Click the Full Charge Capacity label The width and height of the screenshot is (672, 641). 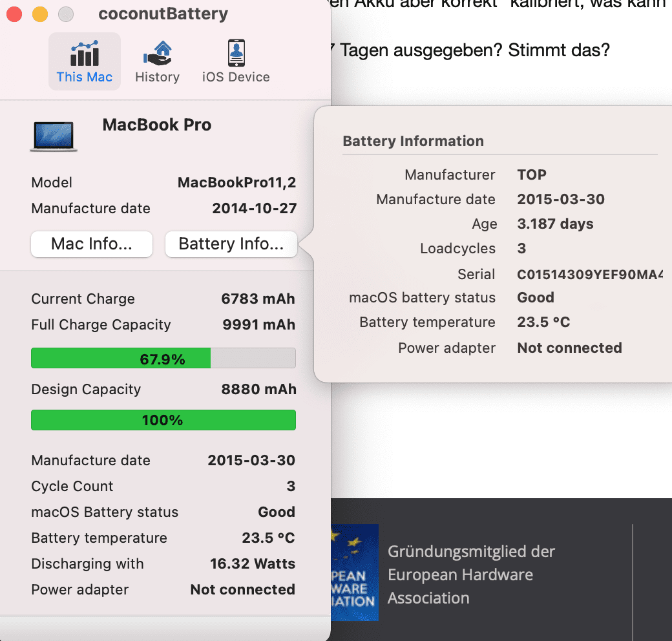click(x=101, y=325)
